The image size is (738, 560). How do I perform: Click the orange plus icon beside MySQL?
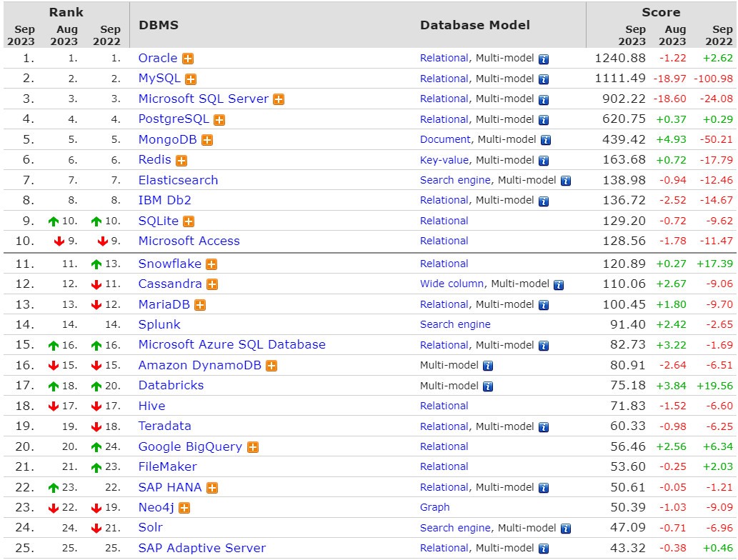click(191, 79)
